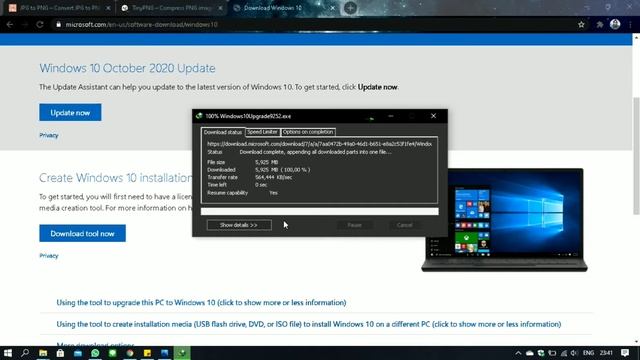Open Privacy link under Update now
This screenshot has width=640, height=360.
pos(49,135)
